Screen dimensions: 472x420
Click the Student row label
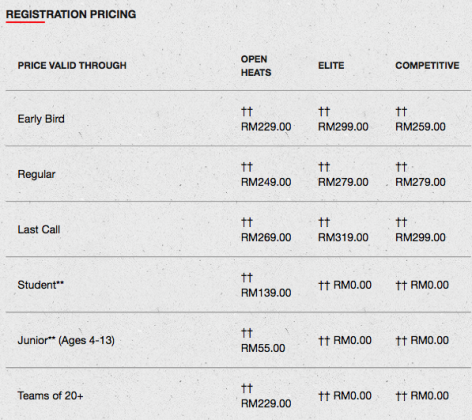41,285
